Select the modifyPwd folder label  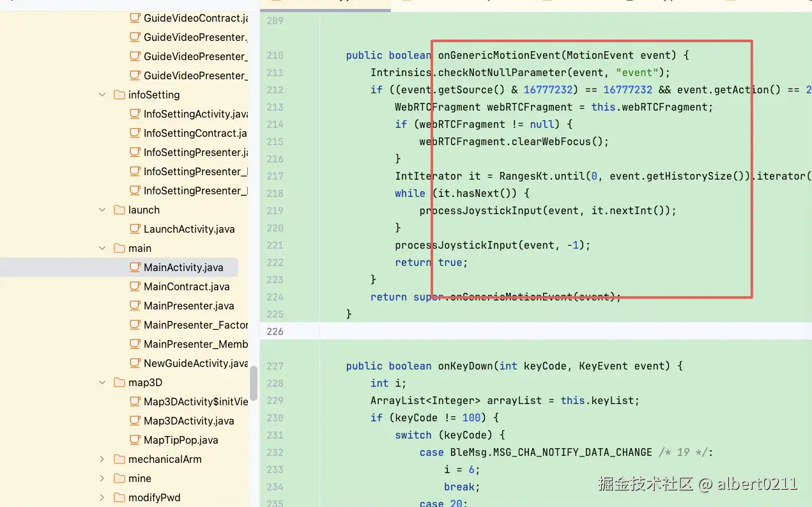tap(155, 497)
